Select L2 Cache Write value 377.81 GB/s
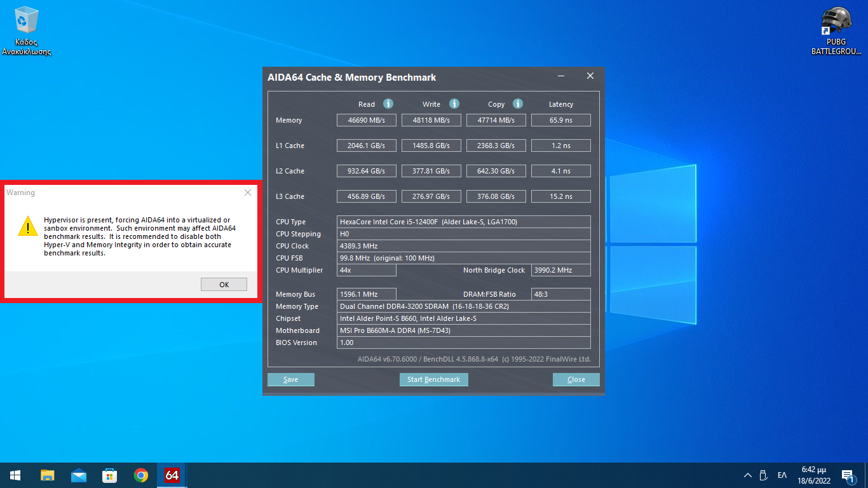 (431, 171)
